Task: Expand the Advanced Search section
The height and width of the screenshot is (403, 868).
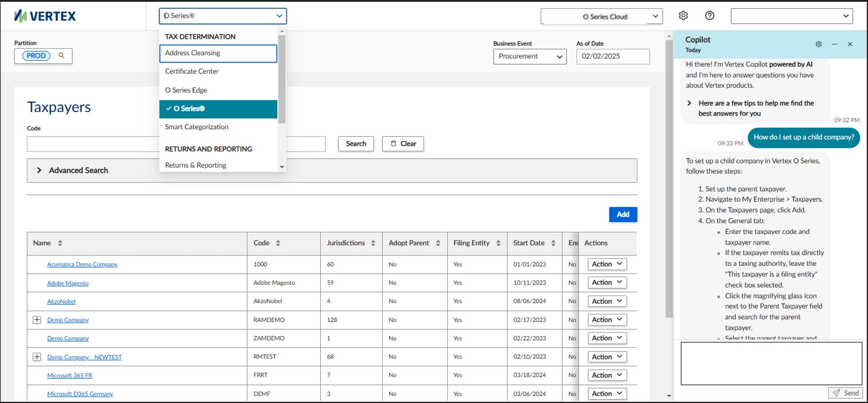Action: [39, 170]
